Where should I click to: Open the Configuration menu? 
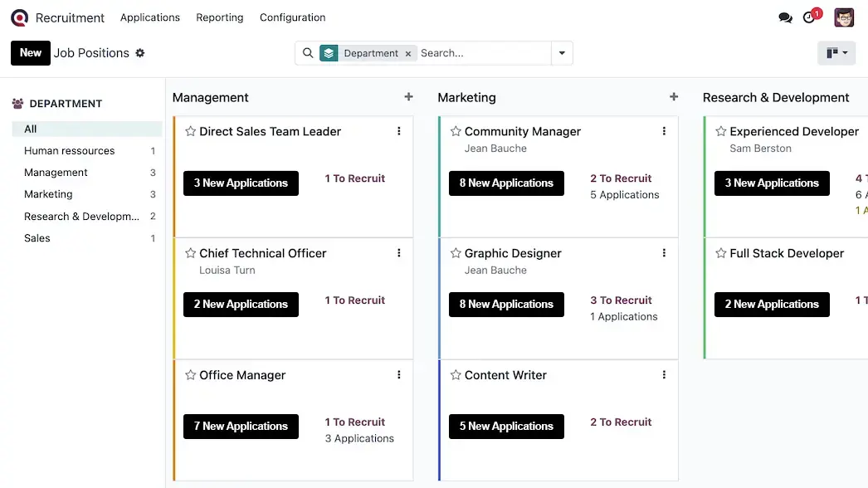(292, 17)
